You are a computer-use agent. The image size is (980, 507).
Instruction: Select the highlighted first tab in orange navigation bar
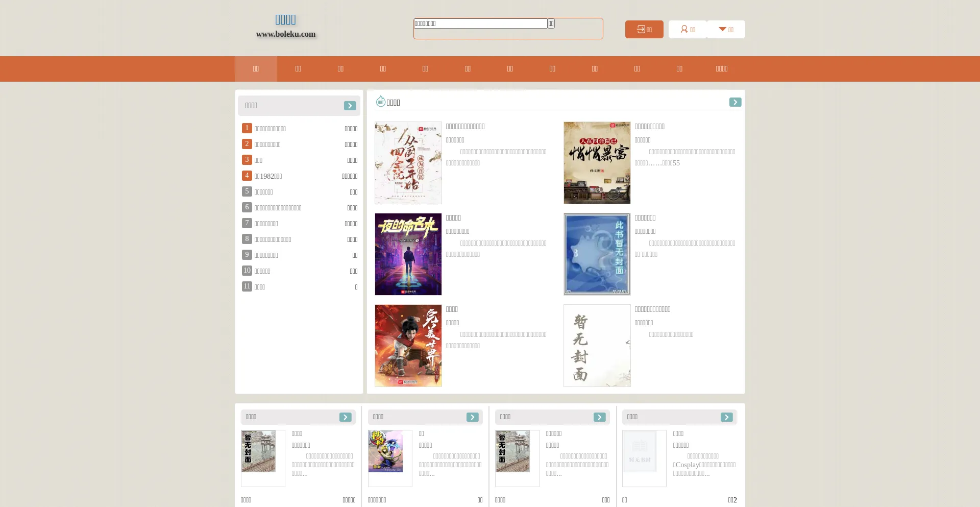point(256,69)
